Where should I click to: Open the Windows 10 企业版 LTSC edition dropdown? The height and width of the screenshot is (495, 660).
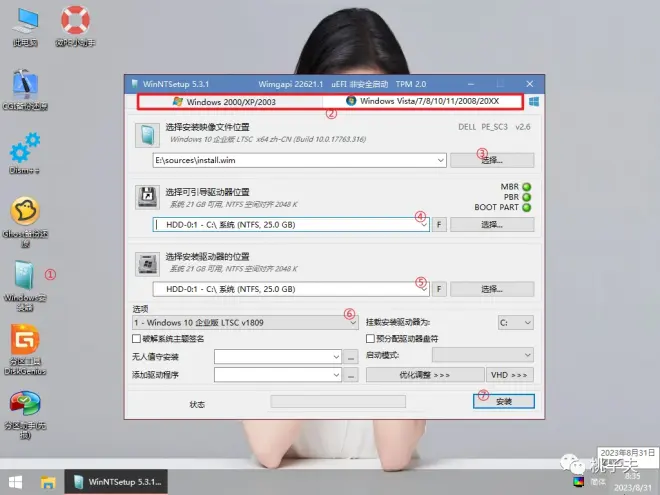245,323
